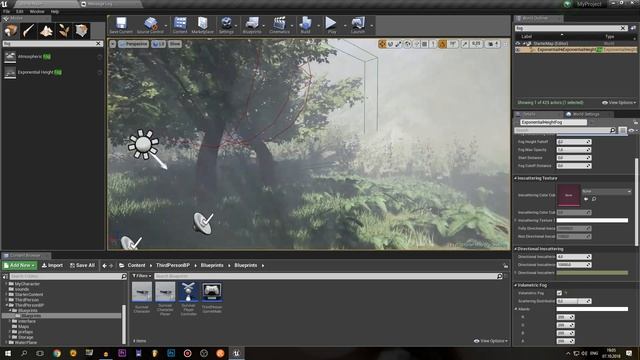Click the Launch toolbar icon
The height and width of the screenshot is (360, 640).
358,24
